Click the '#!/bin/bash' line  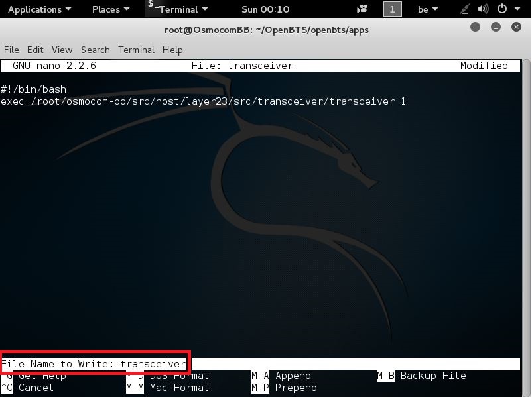(x=33, y=89)
